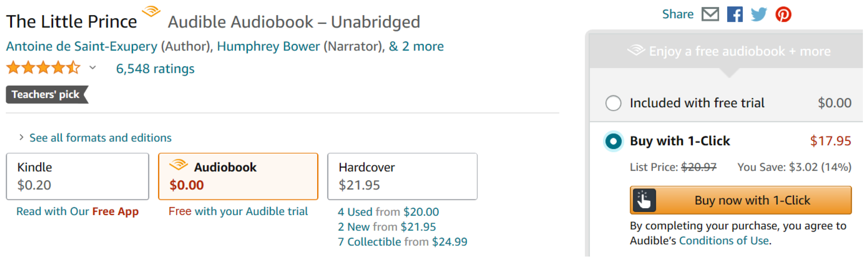Click the Audible logo beside the title
This screenshot has width=868, height=262.
point(151,12)
